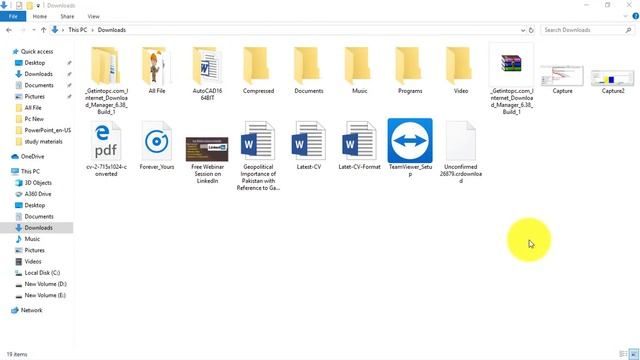Open Videos under This PC
Image resolution: width=640 pixels, height=360 pixels.
33,261
